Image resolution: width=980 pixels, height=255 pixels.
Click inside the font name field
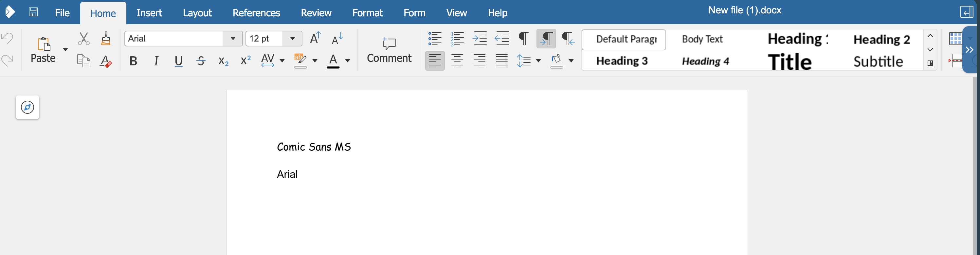(174, 38)
